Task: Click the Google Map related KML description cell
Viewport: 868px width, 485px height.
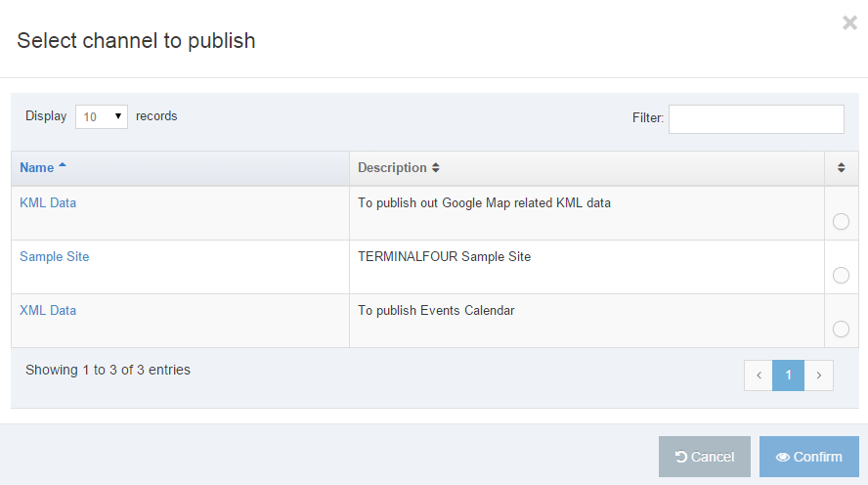Action: 484,203
